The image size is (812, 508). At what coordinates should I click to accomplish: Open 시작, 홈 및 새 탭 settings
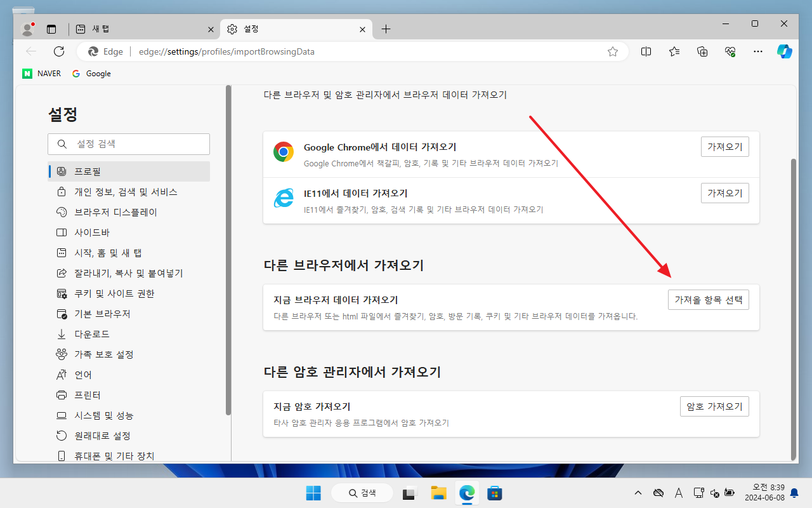[129, 253]
